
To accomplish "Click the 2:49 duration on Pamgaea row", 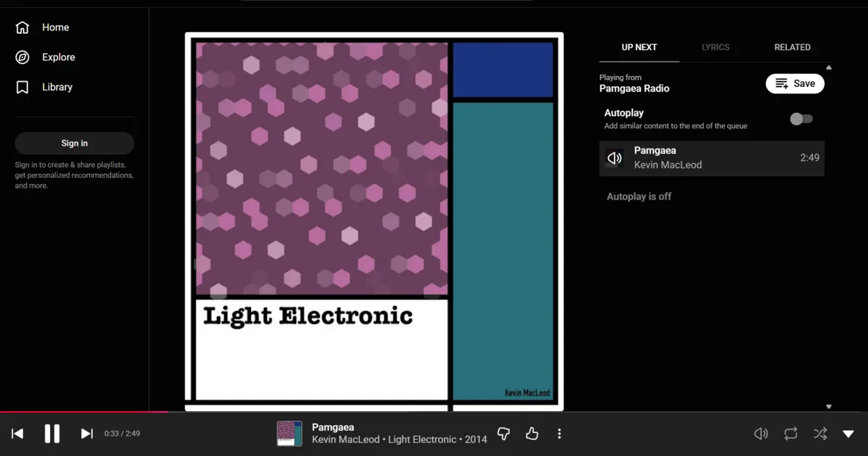I will 809,157.
